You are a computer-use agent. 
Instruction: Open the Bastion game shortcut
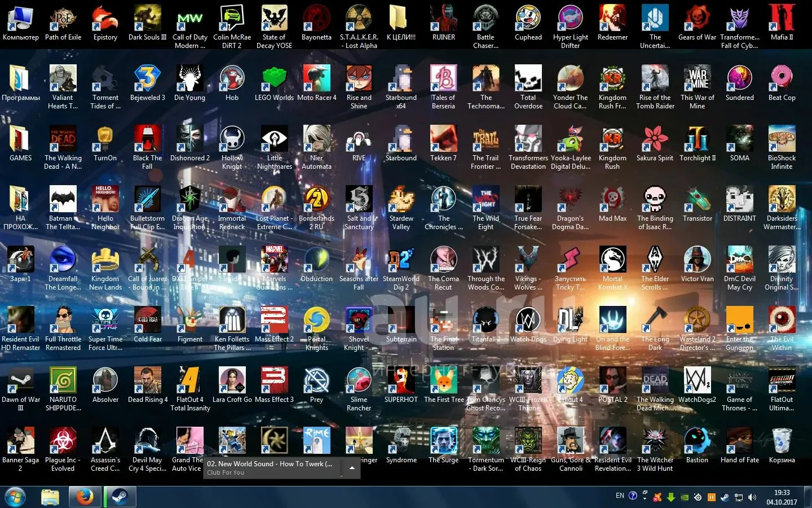[698, 446]
